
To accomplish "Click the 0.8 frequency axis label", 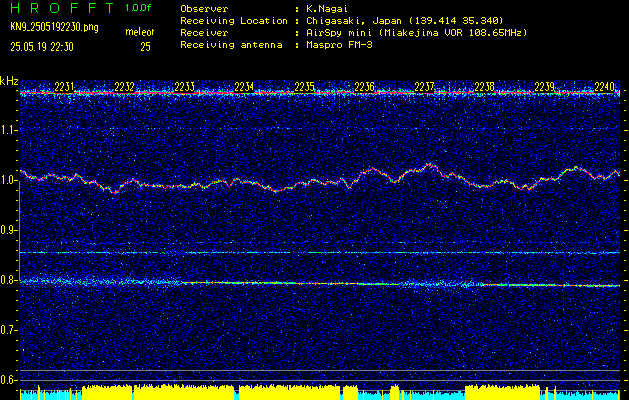I will coord(8,280).
